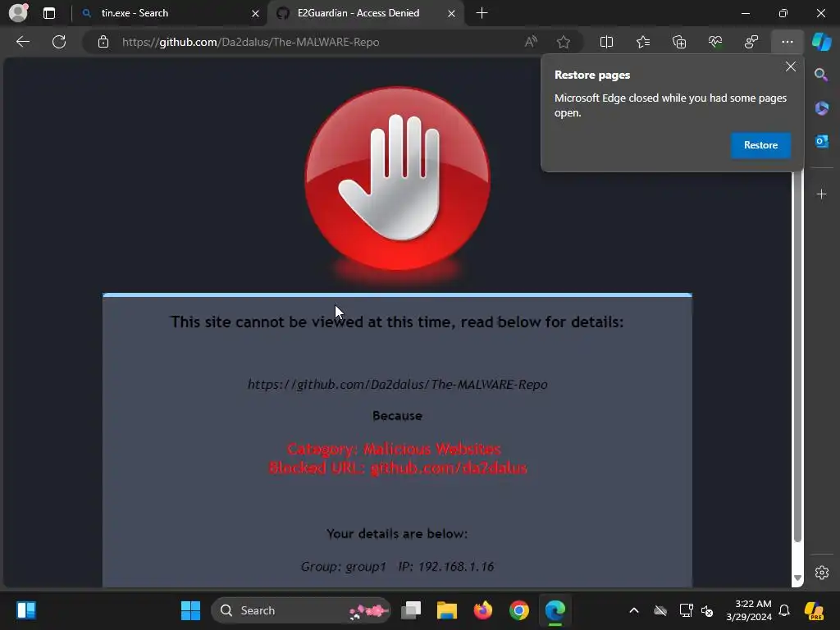Viewport: 840px width, 630px height.
Task: Click the Restore button
Action: (x=760, y=145)
